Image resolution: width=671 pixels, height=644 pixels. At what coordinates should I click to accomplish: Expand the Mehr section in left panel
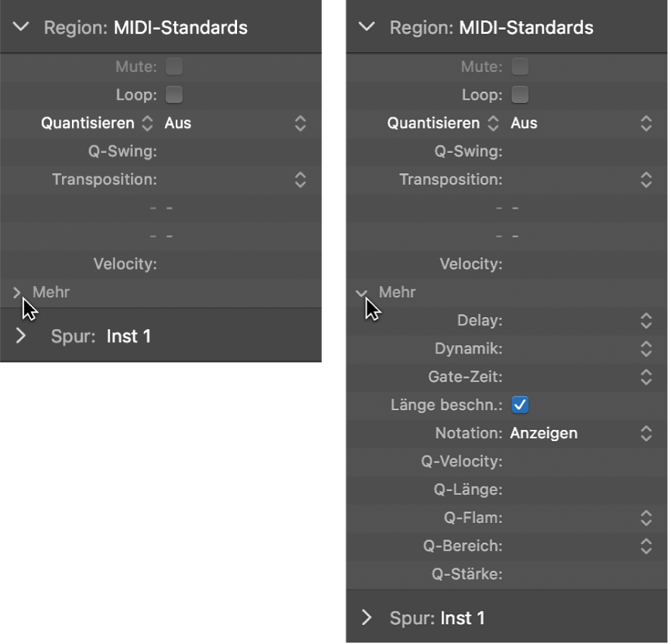pos(18,292)
